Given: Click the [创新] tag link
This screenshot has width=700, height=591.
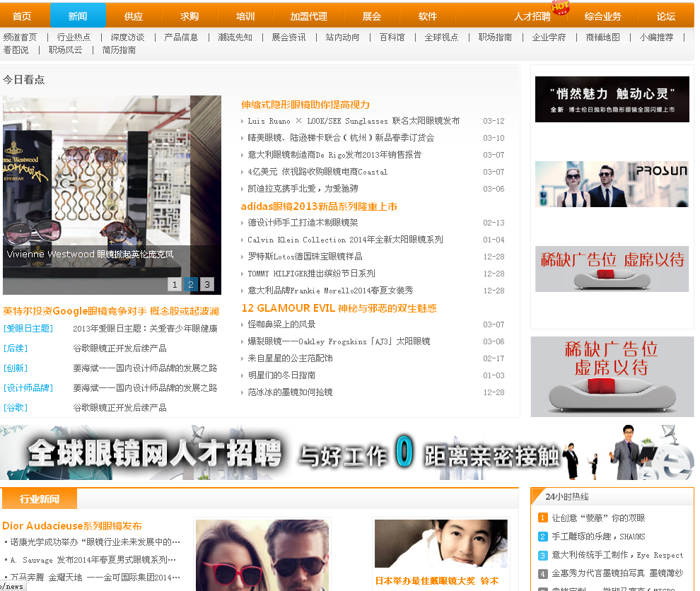Looking at the screenshot, I should 16,368.
